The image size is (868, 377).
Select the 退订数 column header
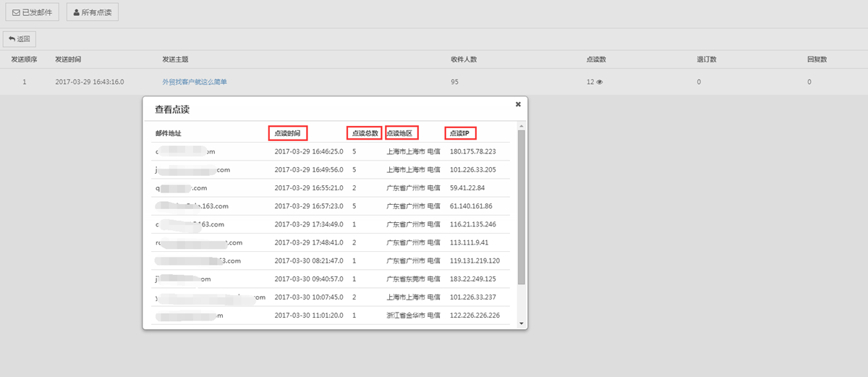point(706,59)
